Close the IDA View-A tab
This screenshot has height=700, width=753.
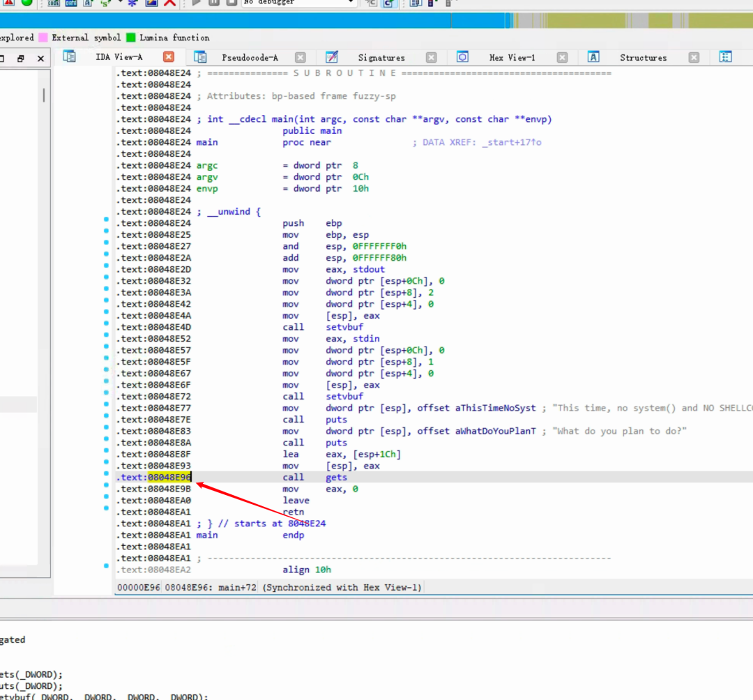coord(169,57)
